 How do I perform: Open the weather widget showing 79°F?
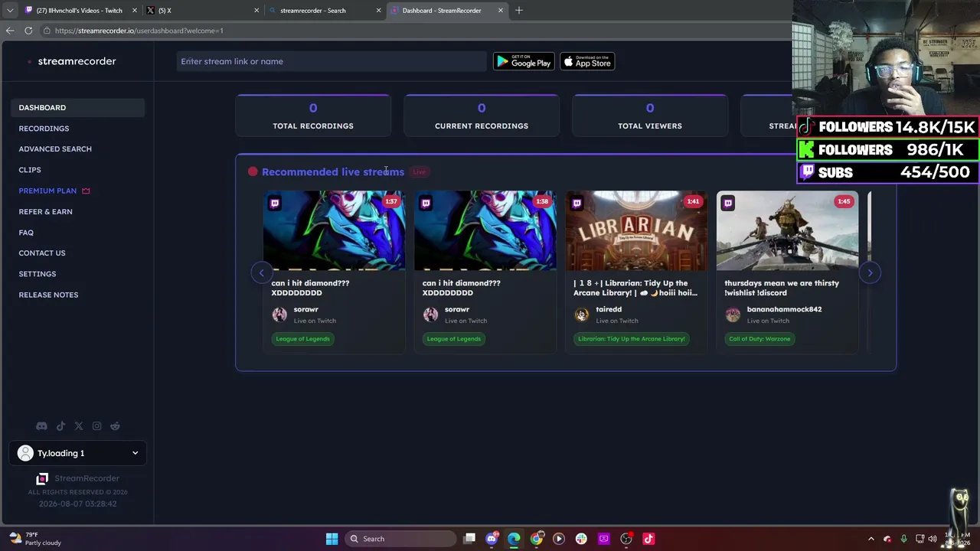pyautogui.click(x=35, y=539)
